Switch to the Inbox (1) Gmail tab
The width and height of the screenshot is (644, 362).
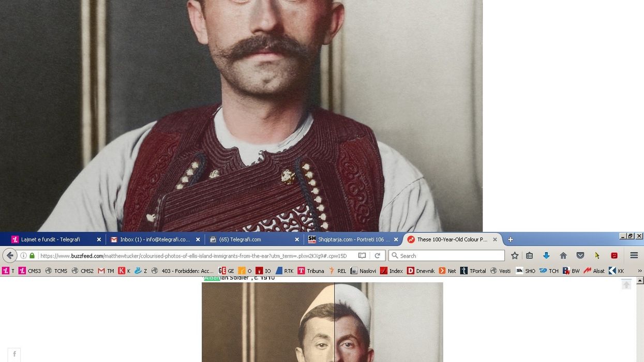click(155, 239)
